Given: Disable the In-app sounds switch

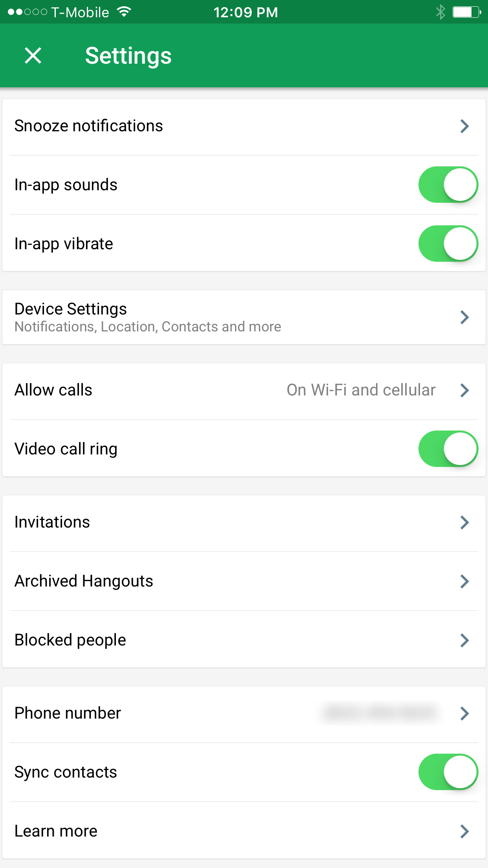Looking at the screenshot, I should [x=448, y=185].
